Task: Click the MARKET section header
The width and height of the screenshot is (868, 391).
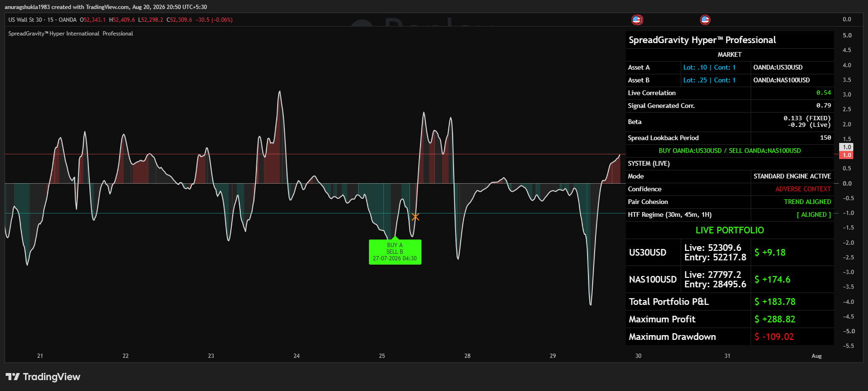Action: [x=729, y=54]
